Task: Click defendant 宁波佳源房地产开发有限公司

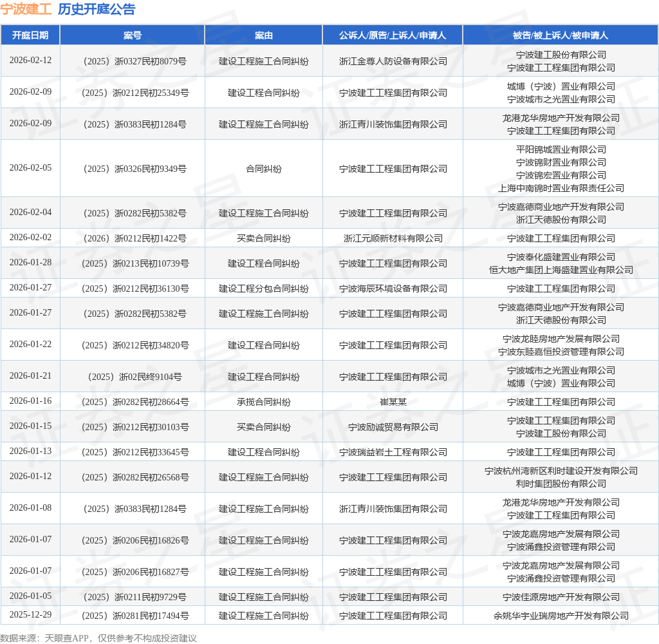Action: tap(561, 598)
